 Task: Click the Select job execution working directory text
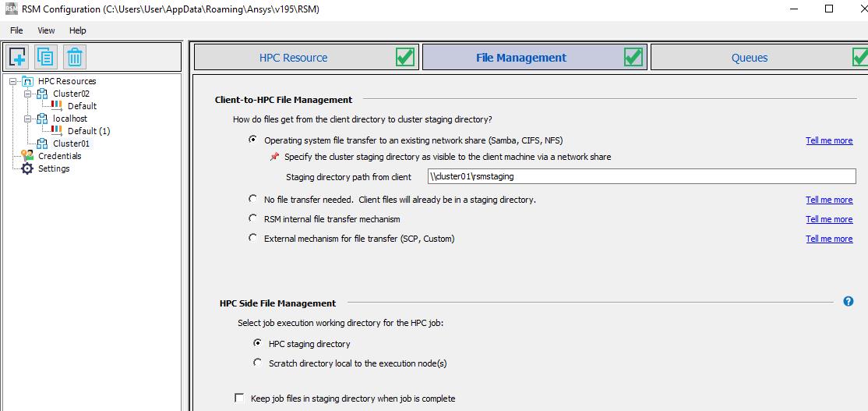(340, 323)
